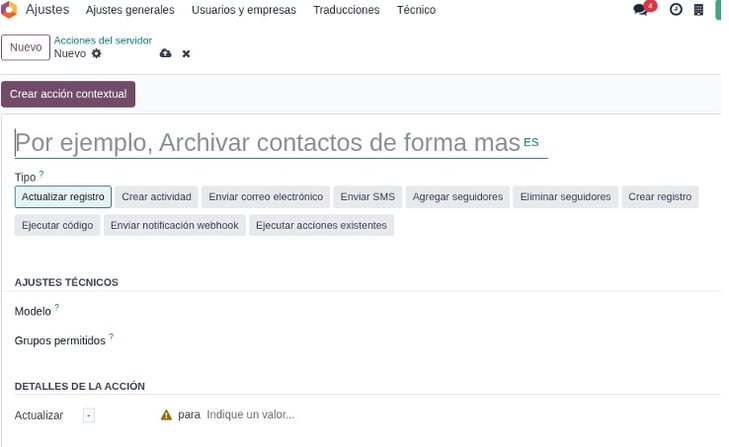Screen dimensions: 729x447
Task: Open the Usuarios y empresas menu
Action: [244, 10]
